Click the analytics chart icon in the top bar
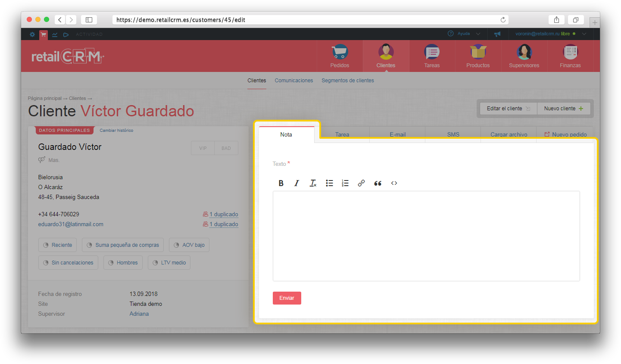This screenshot has width=621, height=364. click(55, 34)
